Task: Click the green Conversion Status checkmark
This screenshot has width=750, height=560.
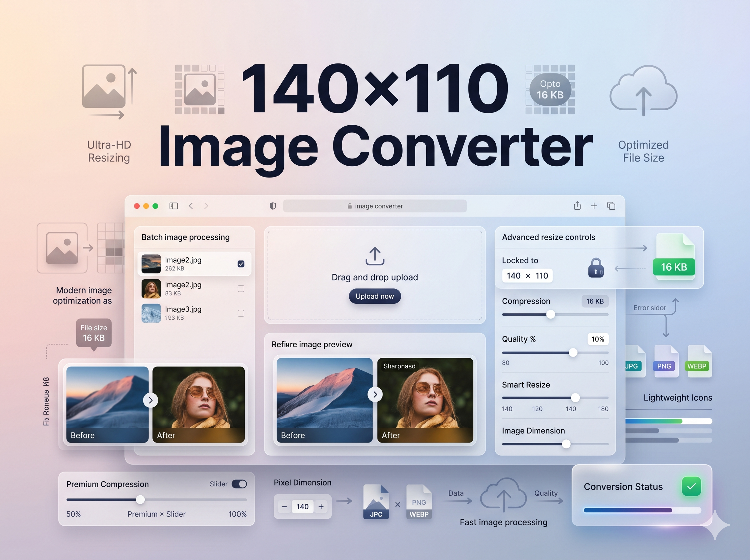Action: click(691, 487)
